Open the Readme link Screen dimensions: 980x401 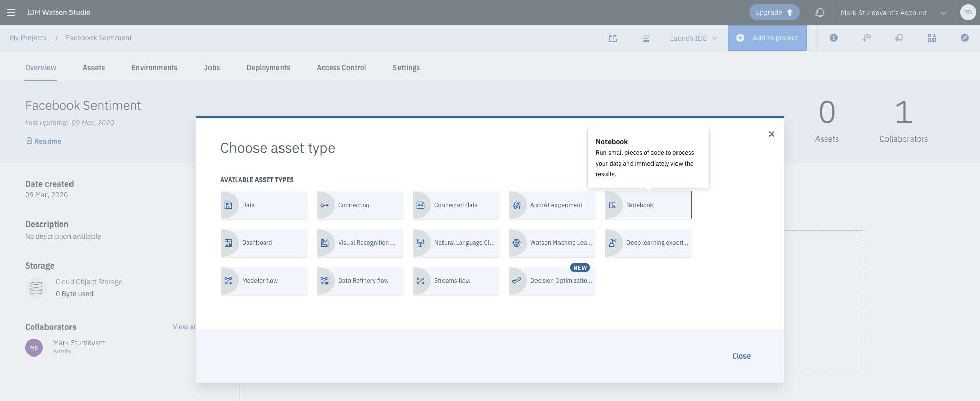[48, 141]
